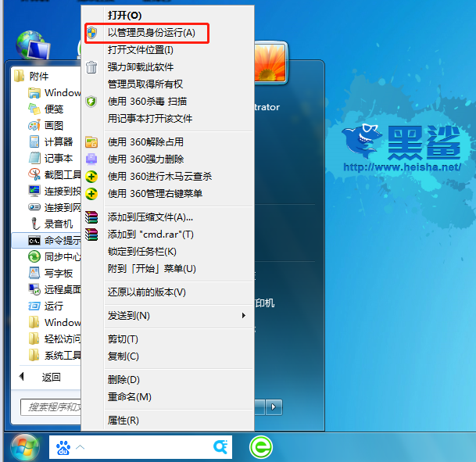The image size is (476, 462).
Task: Click the Baidu paw icon in taskbar
Action: coord(63,447)
